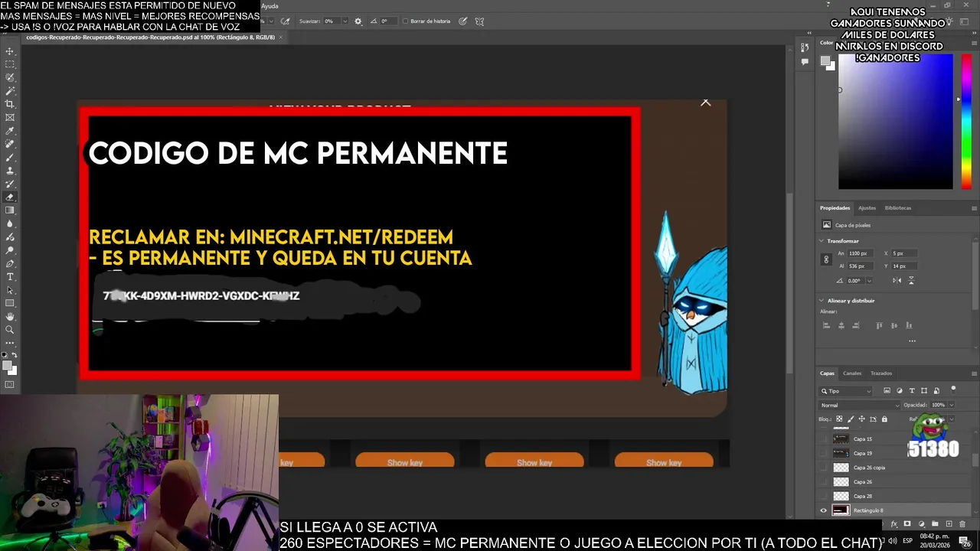980x551 pixels.
Task: Open the Propiedades panel menu
Action: click(x=974, y=208)
